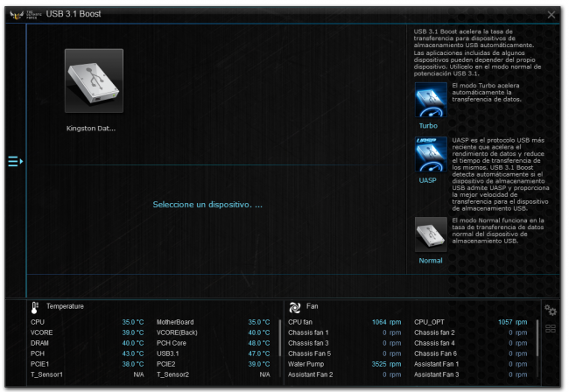Click the Temperature thermometer icon
The image size is (569, 392).
click(x=35, y=307)
